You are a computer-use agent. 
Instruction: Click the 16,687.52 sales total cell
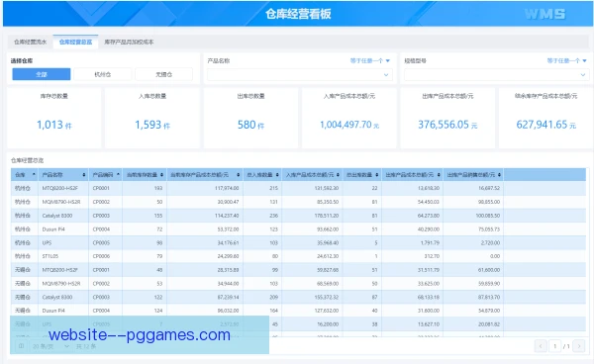coord(473,188)
